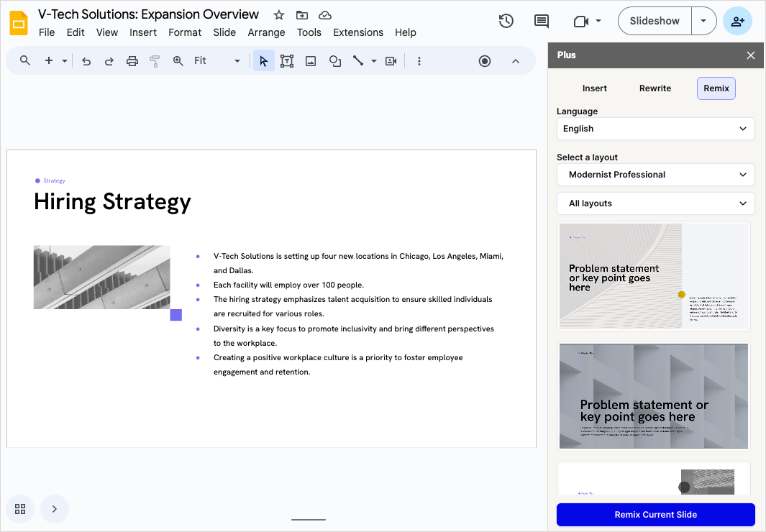Open the Edit menu

[76, 32]
